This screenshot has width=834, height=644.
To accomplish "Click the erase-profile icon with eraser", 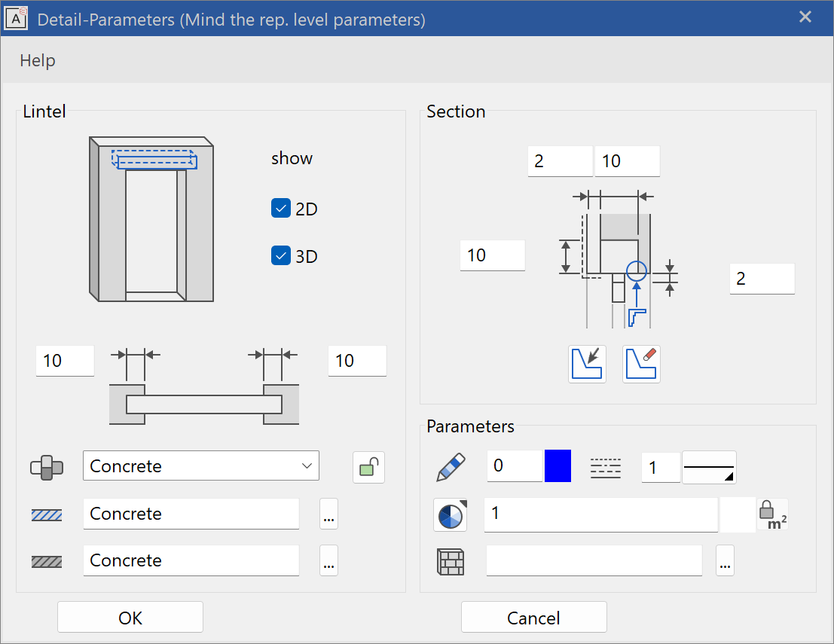I will click(x=641, y=365).
